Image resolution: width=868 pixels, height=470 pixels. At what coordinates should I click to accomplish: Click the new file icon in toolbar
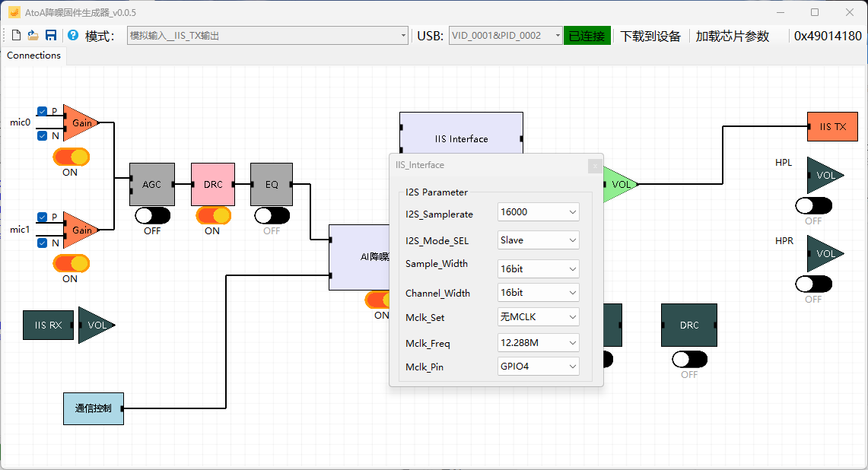[x=16, y=36]
